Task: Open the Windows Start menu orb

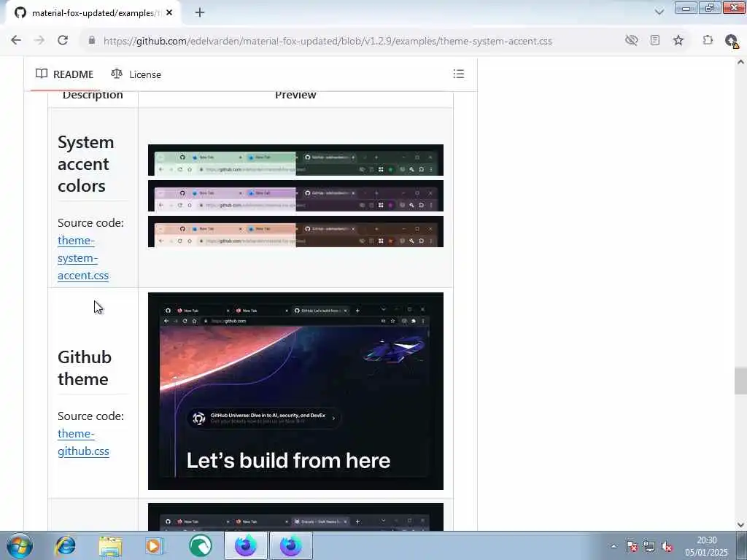Action: point(20,545)
